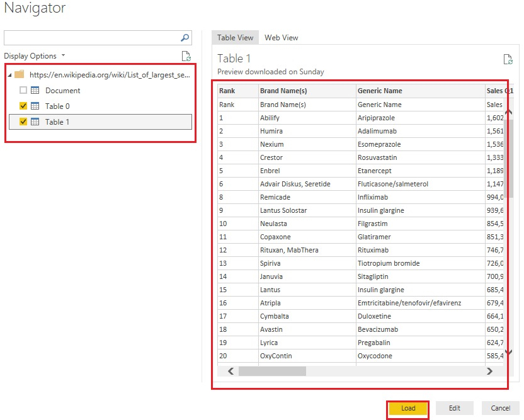524x420 pixels.
Task: Click vertical scrollbar up arrow
Action: tap(509, 112)
